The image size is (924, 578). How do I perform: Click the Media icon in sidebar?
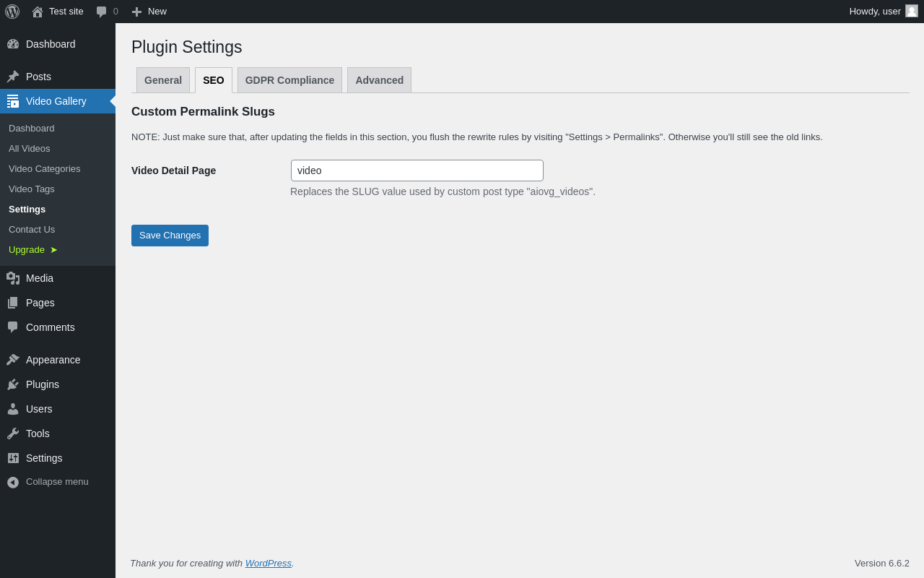[13, 278]
